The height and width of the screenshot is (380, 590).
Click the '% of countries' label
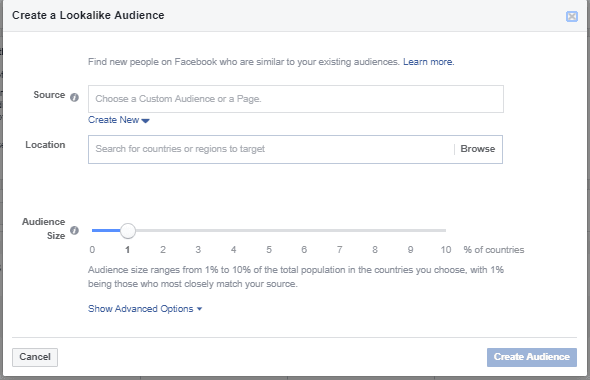(494, 250)
